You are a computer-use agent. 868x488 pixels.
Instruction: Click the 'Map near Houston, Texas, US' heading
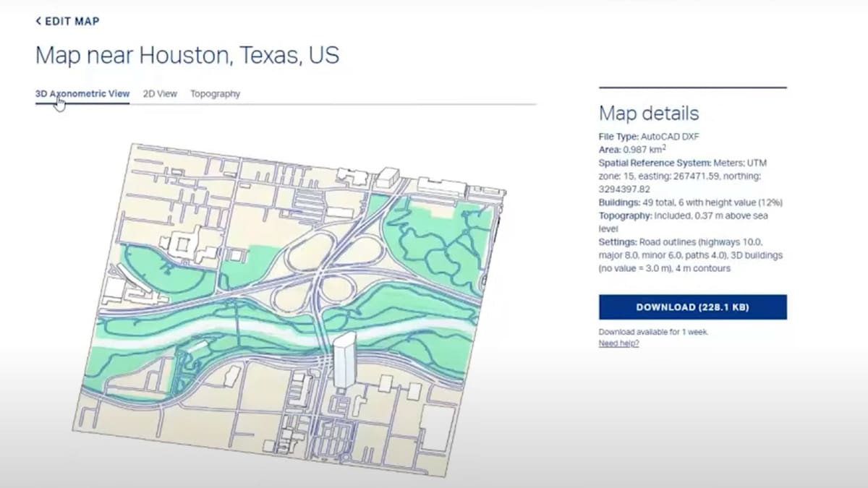pos(187,56)
